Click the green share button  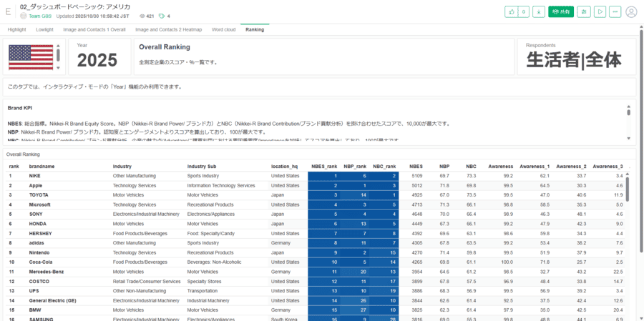point(561,12)
